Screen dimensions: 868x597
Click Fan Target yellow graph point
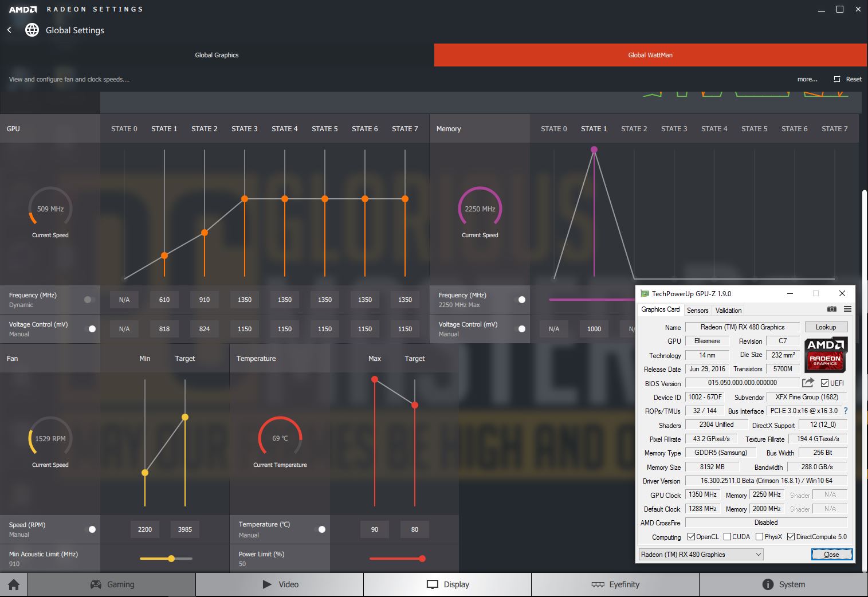[185, 417]
